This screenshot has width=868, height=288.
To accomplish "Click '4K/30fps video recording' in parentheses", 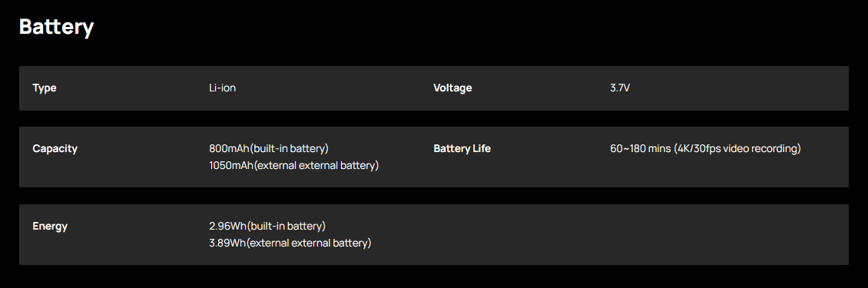I will (737, 149).
